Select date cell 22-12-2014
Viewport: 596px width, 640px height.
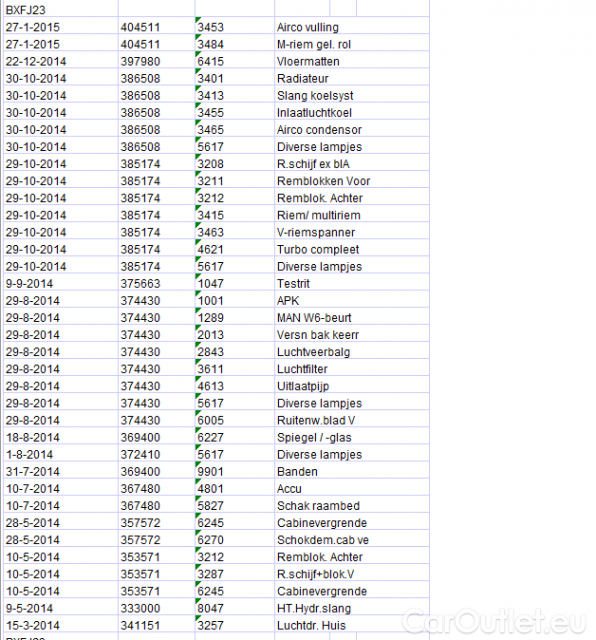tap(61, 60)
